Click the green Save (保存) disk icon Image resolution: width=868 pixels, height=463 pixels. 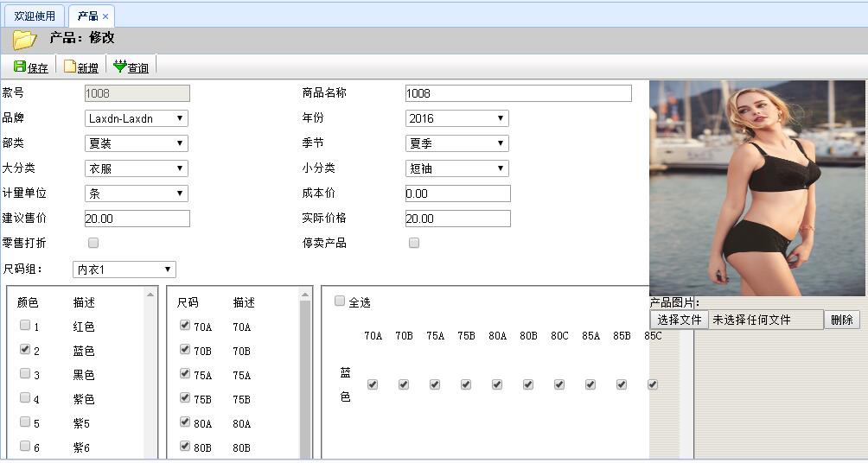click(x=20, y=67)
